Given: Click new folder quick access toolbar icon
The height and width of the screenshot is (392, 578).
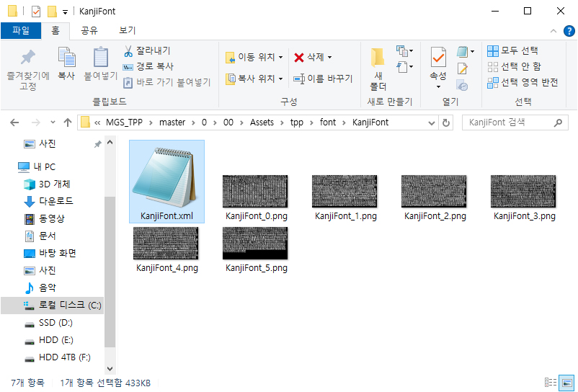Looking at the screenshot, I should click(x=52, y=12).
